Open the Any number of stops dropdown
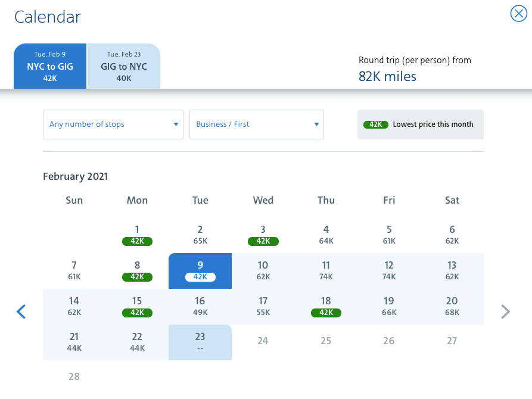 113,124
